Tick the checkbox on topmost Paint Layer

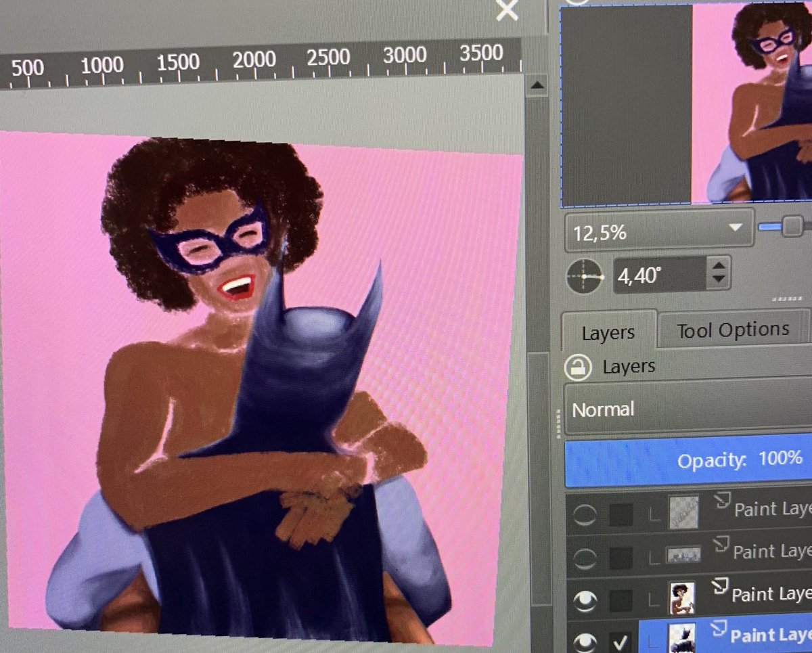pyautogui.click(x=621, y=516)
